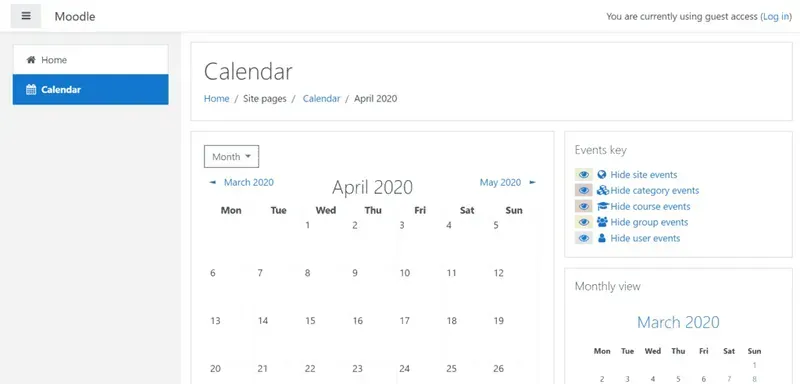Click the category events cubes icon

pyautogui.click(x=603, y=190)
